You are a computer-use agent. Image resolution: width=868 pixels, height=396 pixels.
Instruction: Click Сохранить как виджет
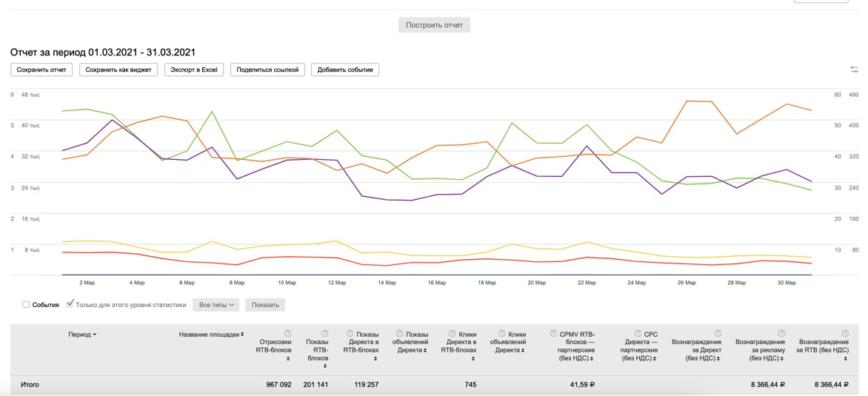click(118, 70)
